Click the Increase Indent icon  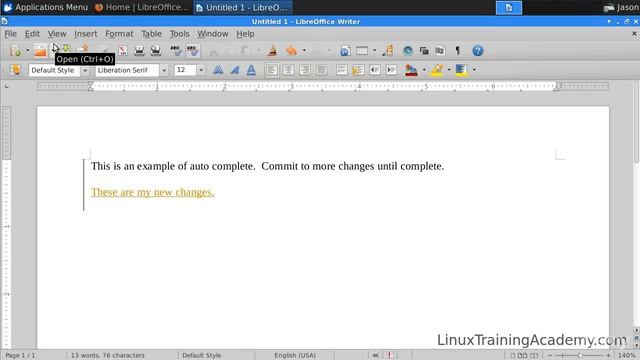(391, 70)
